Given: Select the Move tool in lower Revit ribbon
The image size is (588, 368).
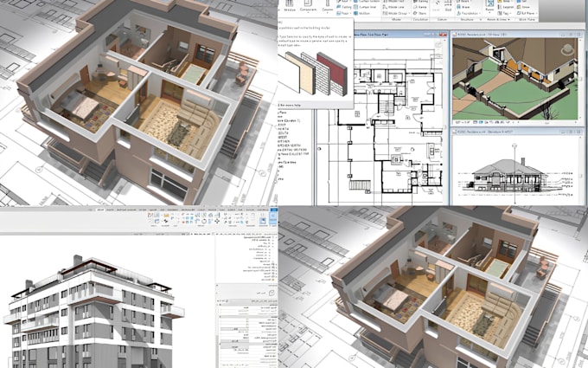Looking at the screenshot, I should click(217, 221).
